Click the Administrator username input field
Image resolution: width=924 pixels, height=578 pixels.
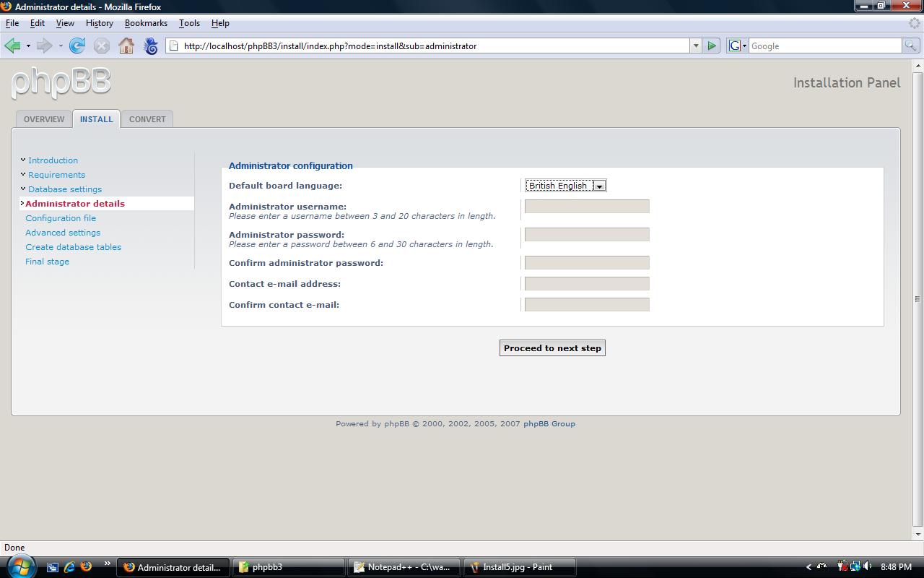587,207
